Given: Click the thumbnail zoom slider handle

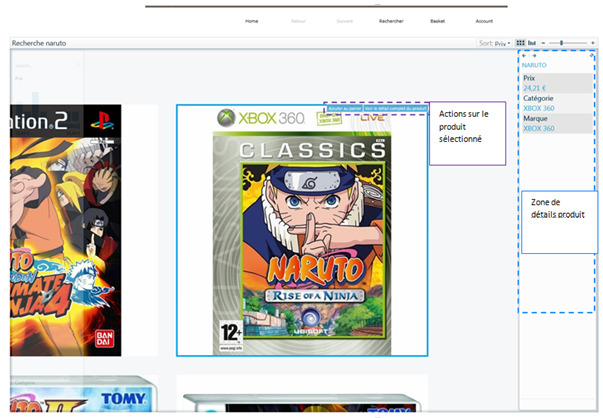Looking at the screenshot, I should pyautogui.click(x=561, y=43).
